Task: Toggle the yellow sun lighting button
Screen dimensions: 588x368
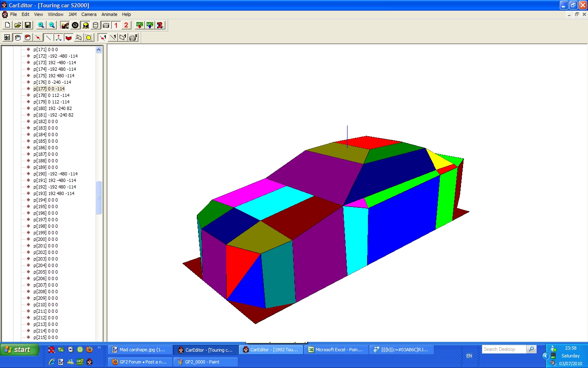Action: 89,37
